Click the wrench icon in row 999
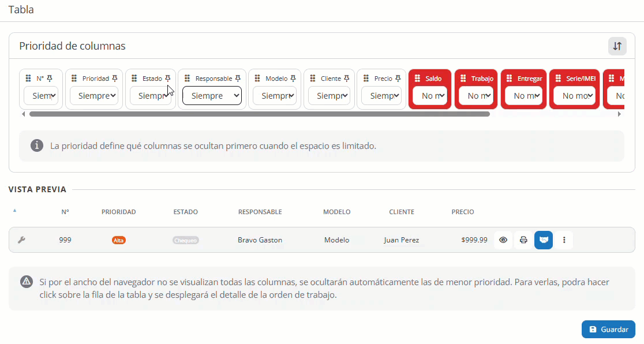This screenshot has height=344, width=644. click(21, 240)
